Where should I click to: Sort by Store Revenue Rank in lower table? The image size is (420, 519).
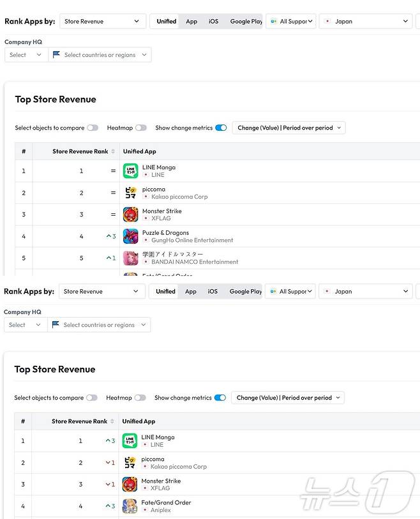[113, 421]
